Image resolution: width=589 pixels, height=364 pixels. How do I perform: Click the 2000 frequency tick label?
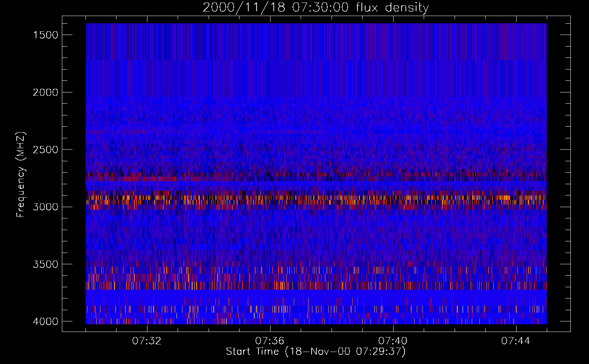pos(46,92)
